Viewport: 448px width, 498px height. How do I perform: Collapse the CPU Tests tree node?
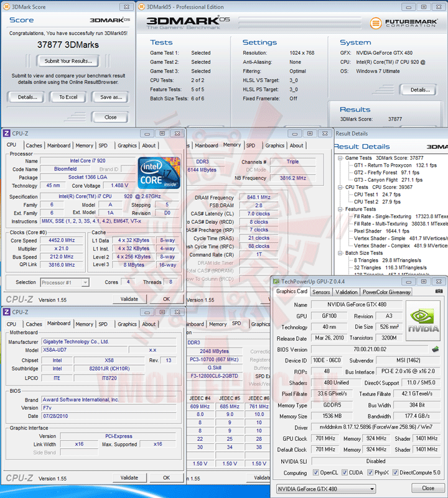[340, 187]
